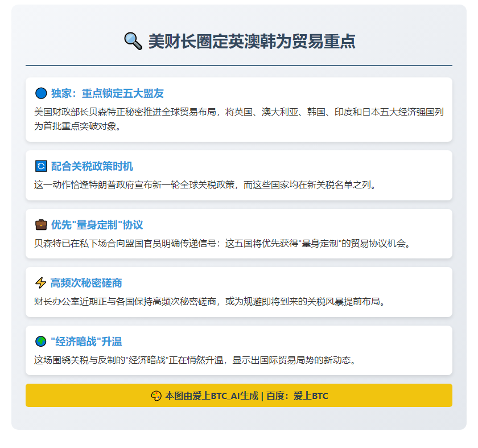
Task: Click footer text 本图由爱上BTC_AI生成
Action: click(212, 396)
